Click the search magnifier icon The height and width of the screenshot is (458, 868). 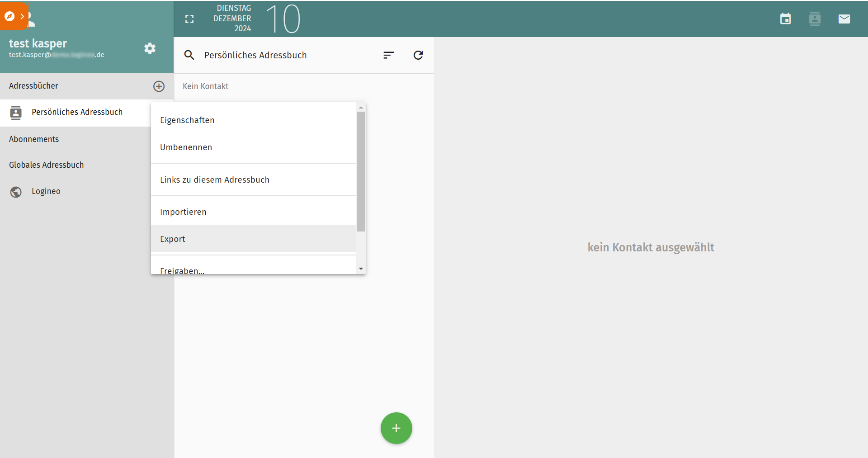pos(189,55)
